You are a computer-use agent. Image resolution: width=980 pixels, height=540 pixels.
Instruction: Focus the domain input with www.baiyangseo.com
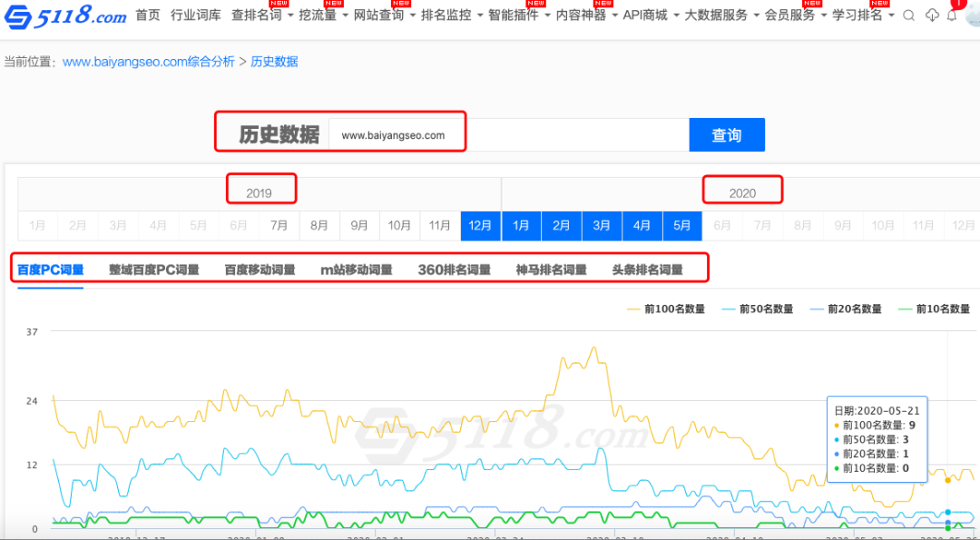(509, 135)
